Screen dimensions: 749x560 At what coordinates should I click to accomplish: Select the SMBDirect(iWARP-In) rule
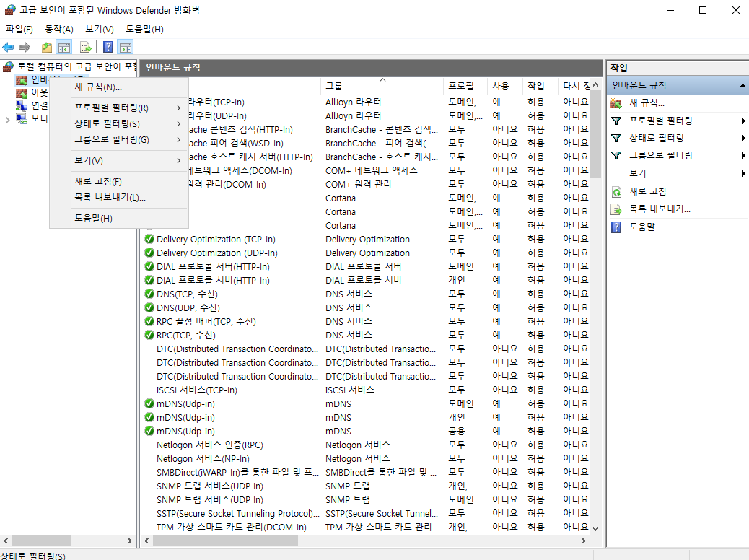tap(237, 472)
